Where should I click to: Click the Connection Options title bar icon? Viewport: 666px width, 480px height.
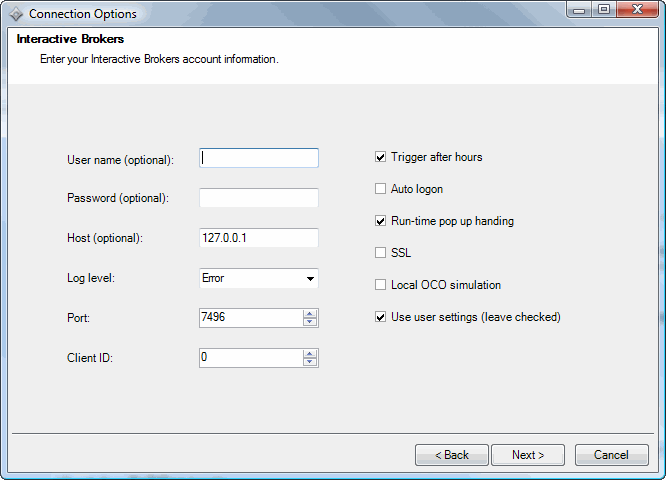click(16, 14)
